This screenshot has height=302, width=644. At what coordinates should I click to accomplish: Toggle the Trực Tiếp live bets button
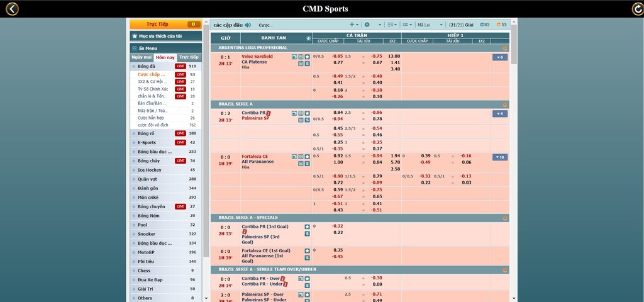[x=165, y=24]
